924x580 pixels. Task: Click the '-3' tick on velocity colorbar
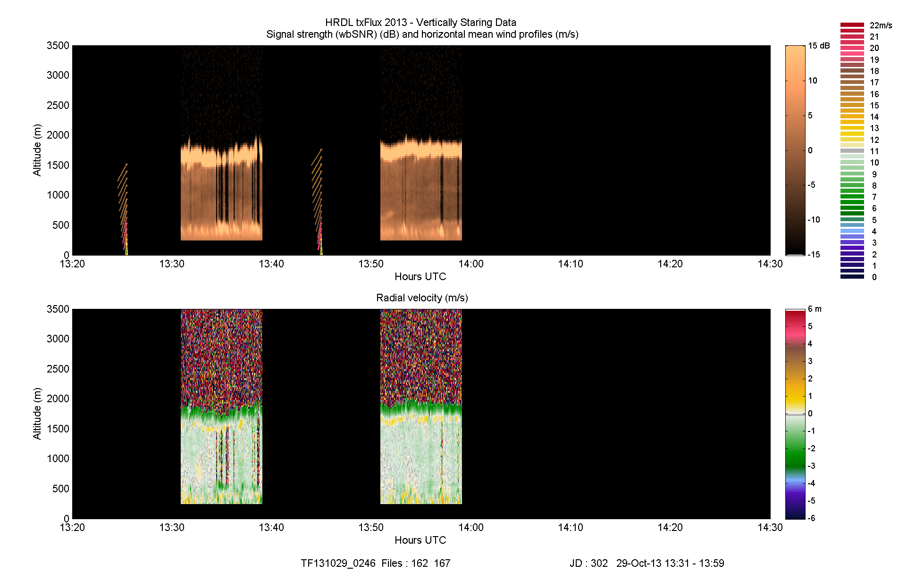click(x=812, y=466)
